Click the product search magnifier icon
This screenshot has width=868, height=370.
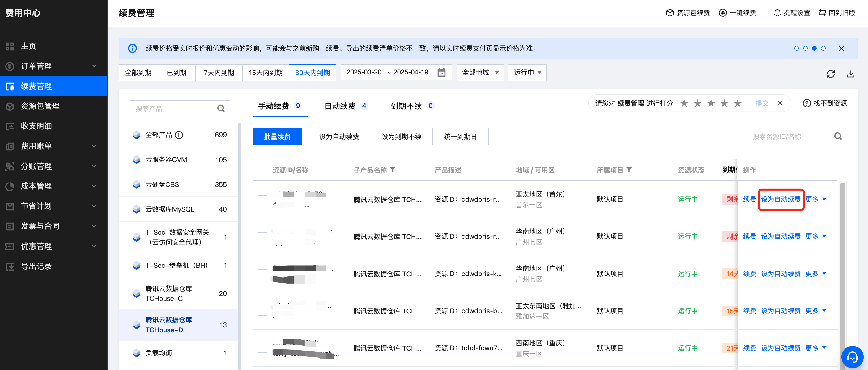coord(221,108)
